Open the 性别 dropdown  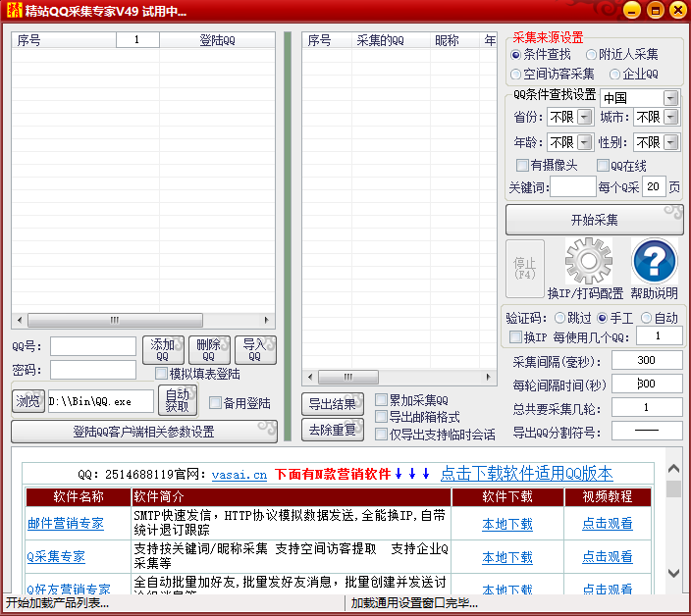click(670, 143)
